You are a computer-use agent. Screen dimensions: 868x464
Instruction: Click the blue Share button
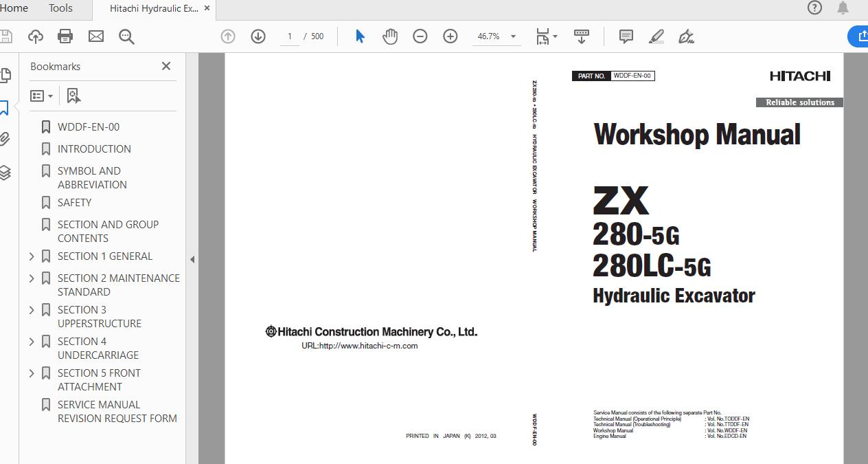(858, 36)
